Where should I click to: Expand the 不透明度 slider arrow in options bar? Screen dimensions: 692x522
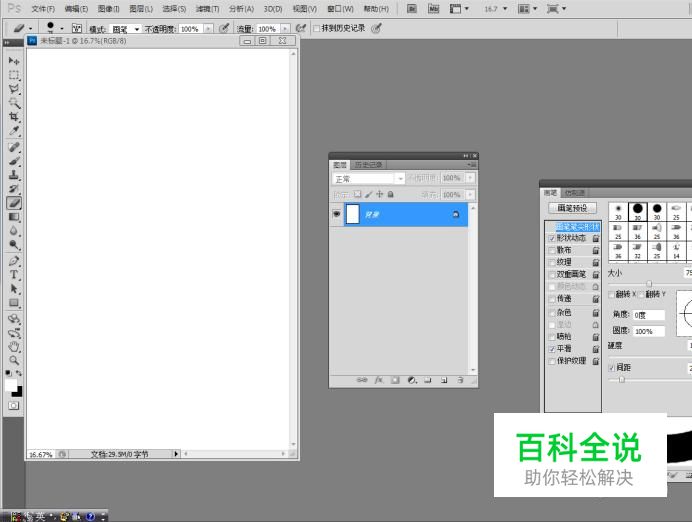(x=208, y=29)
